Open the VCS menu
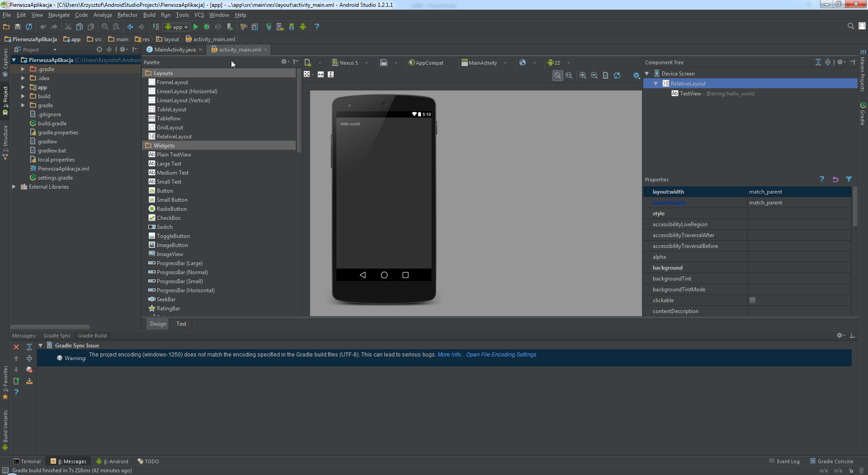 click(199, 15)
